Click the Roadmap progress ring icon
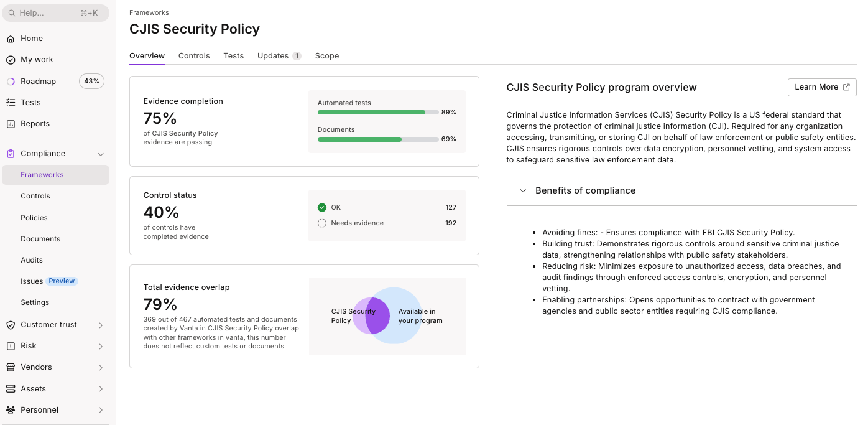This screenshot has height=425, width=868. [x=11, y=82]
